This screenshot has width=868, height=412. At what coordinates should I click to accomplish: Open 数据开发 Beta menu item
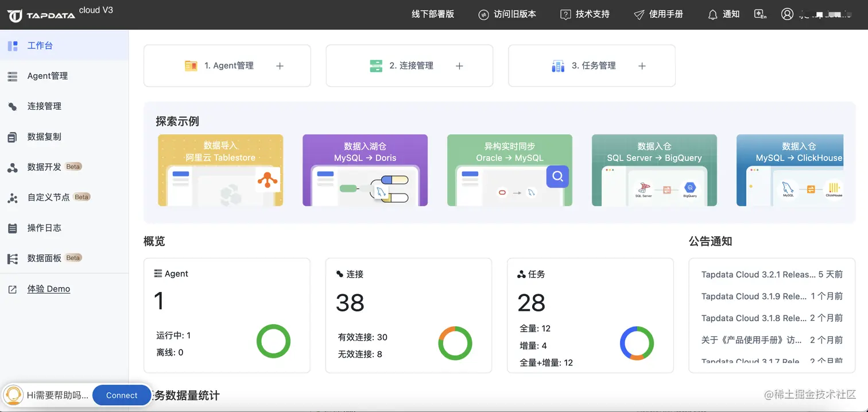point(64,167)
